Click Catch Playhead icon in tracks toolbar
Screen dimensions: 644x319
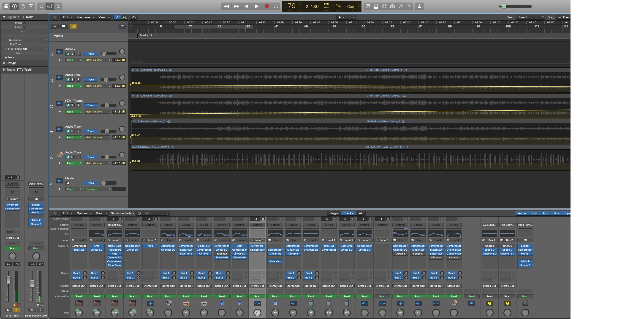pyautogui.click(x=134, y=17)
